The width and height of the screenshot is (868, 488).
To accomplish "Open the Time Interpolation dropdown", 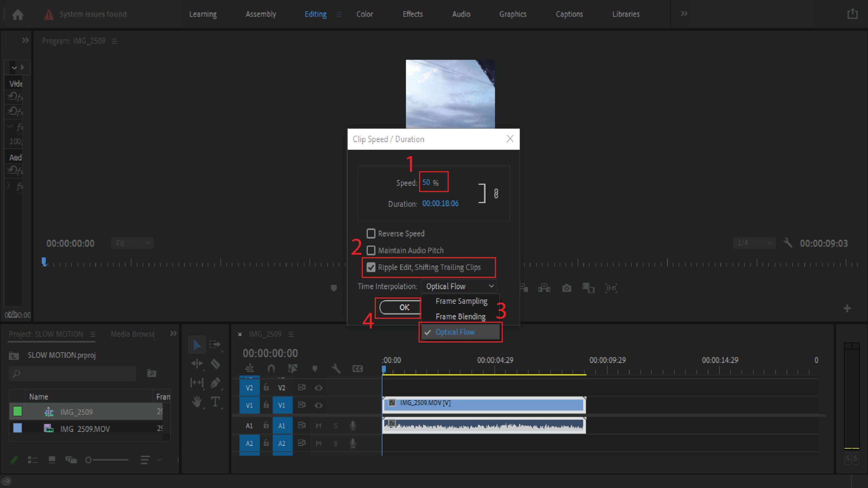I will point(459,286).
